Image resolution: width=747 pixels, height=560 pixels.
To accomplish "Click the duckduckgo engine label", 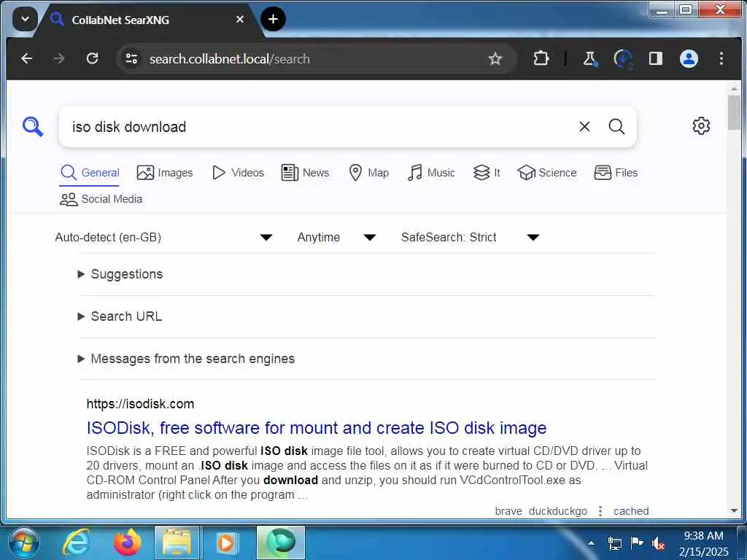I will click(558, 511).
